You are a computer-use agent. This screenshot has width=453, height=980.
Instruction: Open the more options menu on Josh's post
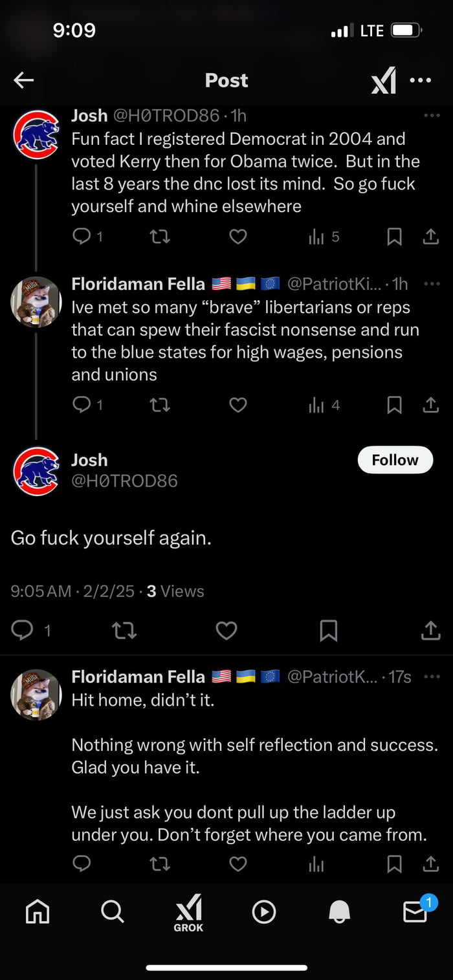coord(432,114)
